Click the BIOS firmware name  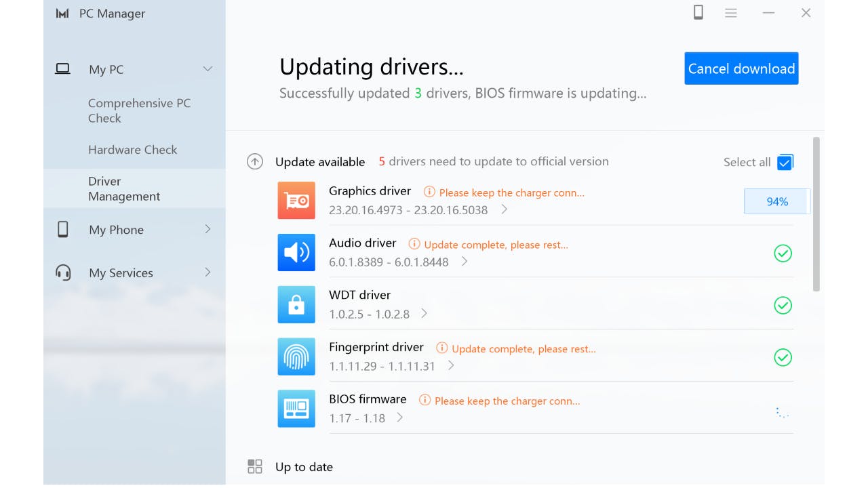(x=368, y=399)
